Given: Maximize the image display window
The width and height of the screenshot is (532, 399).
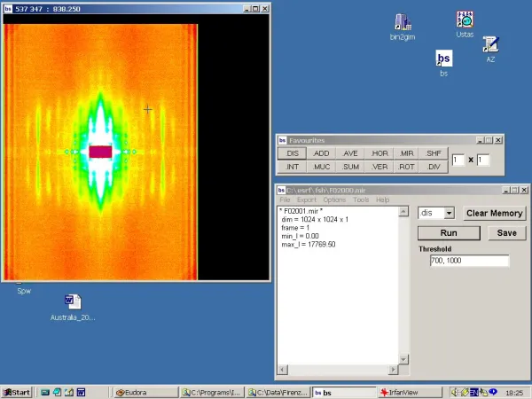Looking at the screenshot, I should pyautogui.click(x=255, y=9).
